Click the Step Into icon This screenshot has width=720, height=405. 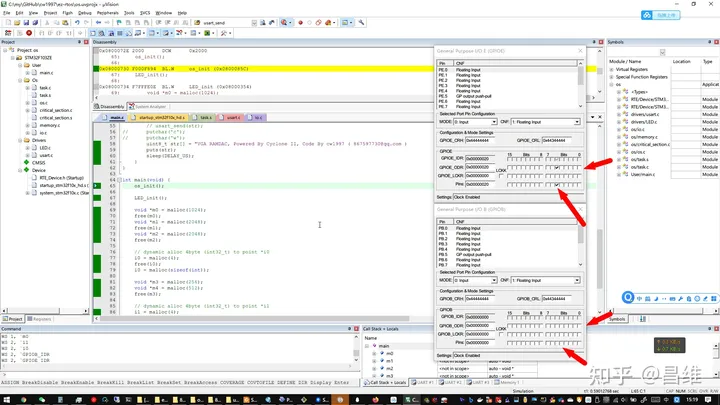(x=41, y=33)
